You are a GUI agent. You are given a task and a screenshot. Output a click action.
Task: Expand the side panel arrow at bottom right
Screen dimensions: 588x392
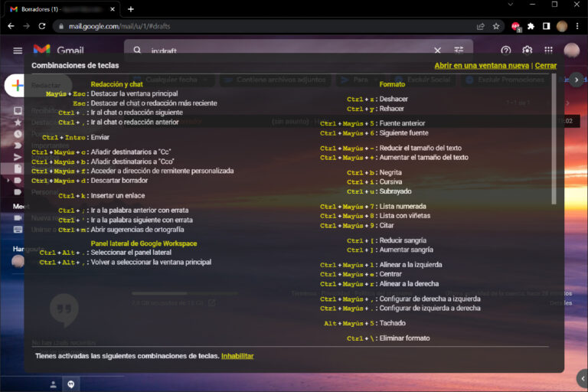(581, 377)
